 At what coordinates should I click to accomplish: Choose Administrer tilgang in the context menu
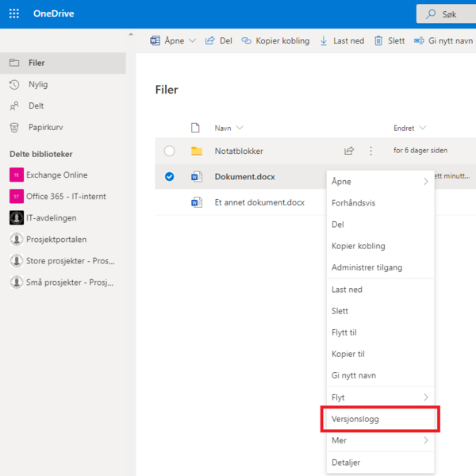(381, 268)
